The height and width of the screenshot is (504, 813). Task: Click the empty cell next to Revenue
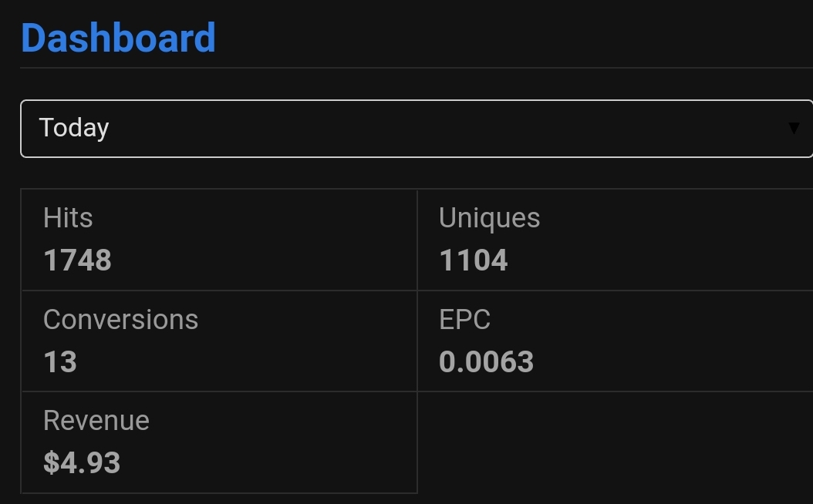point(615,442)
